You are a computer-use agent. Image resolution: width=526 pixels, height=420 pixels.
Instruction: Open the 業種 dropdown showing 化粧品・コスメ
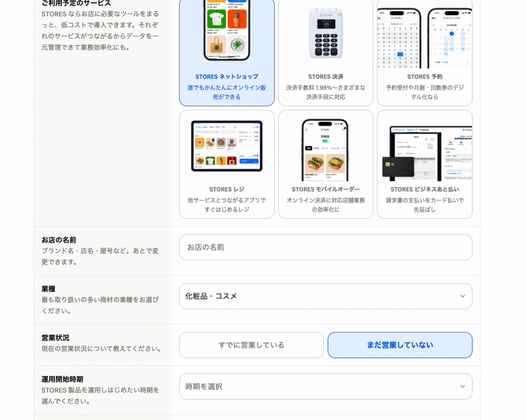(325, 296)
